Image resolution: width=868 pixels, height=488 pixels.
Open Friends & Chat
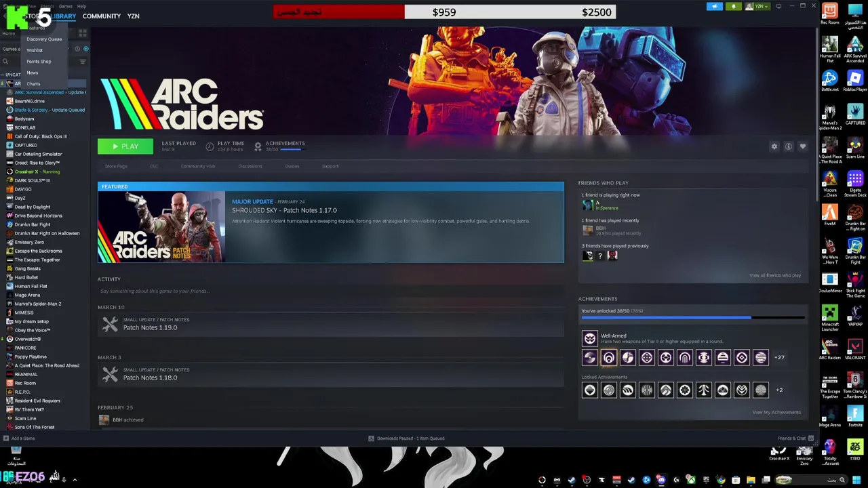[795, 439]
